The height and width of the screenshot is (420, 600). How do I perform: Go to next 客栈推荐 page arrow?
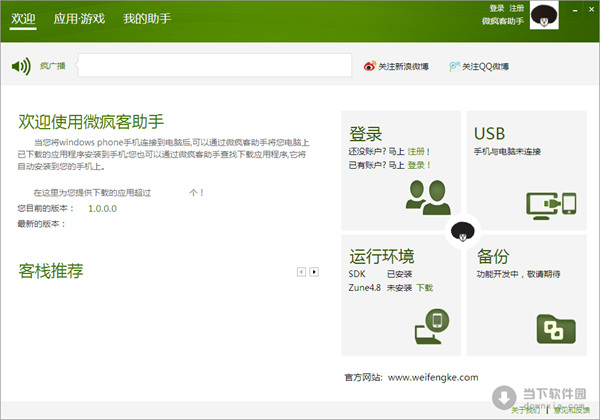tap(314, 271)
